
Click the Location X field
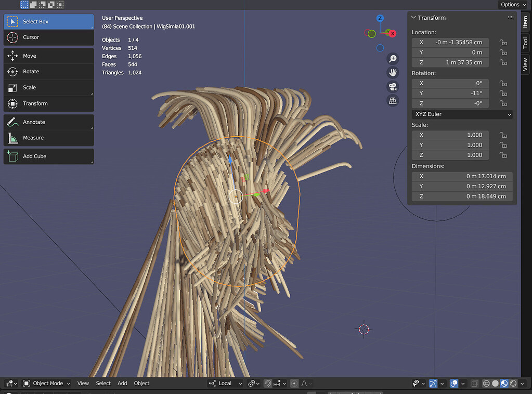click(450, 43)
